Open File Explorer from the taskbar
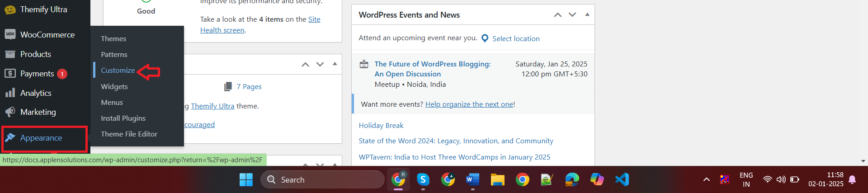The height and width of the screenshot is (193, 868). [x=497, y=179]
